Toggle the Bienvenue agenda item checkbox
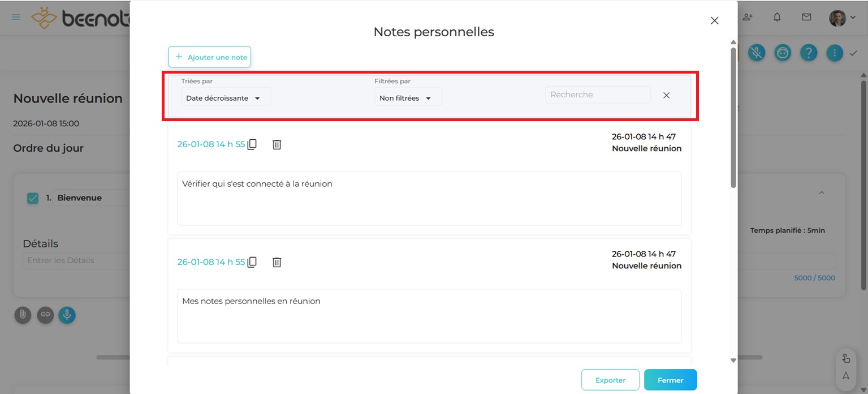This screenshot has width=868, height=394. 33,198
